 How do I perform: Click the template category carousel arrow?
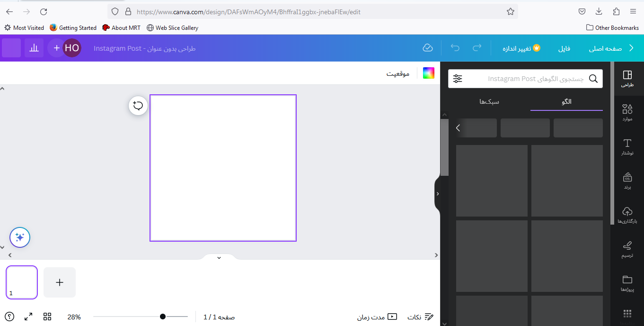click(x=458, y=128)
